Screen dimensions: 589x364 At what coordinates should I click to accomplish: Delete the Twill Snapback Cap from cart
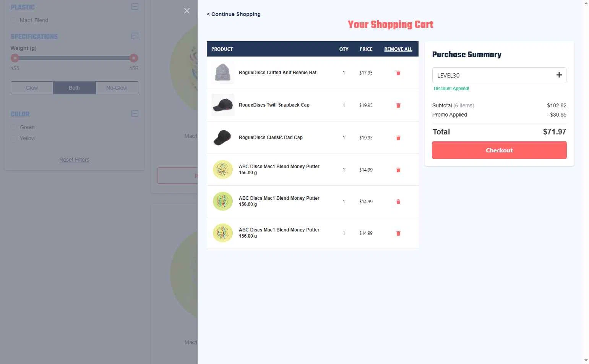pyautogui.click(x=398, y=105)
